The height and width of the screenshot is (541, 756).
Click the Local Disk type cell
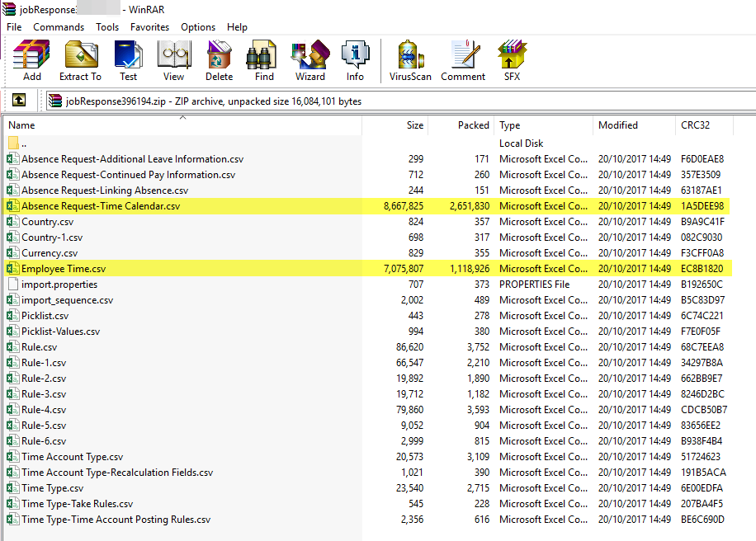pyautogui.click(x=522, y=143)
